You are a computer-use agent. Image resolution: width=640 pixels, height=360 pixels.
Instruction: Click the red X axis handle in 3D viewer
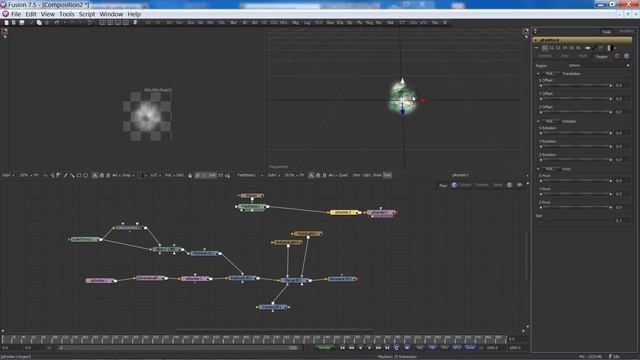tap(423, 100)
